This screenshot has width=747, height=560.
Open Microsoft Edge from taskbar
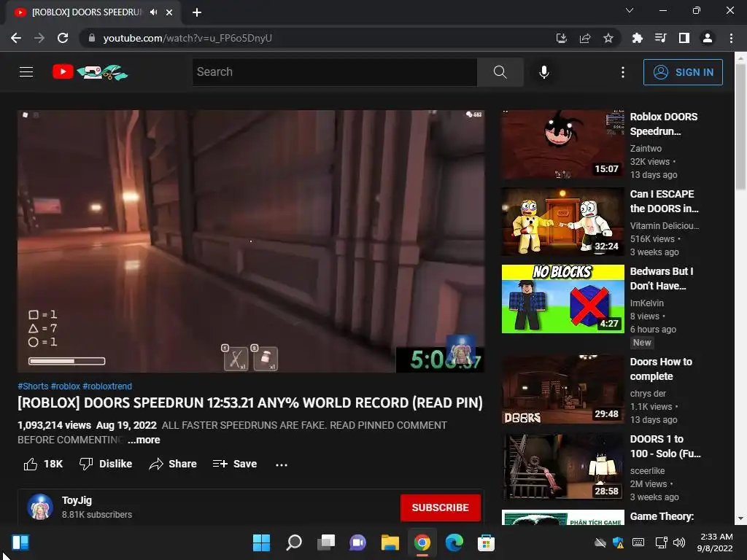click(454, 542)
